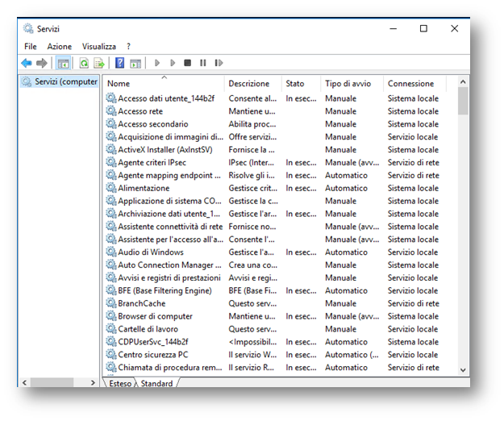Image resolution: width=504 pixels, height=421 pixels.
Task: Click the Start service play icon
Action: 157,63
